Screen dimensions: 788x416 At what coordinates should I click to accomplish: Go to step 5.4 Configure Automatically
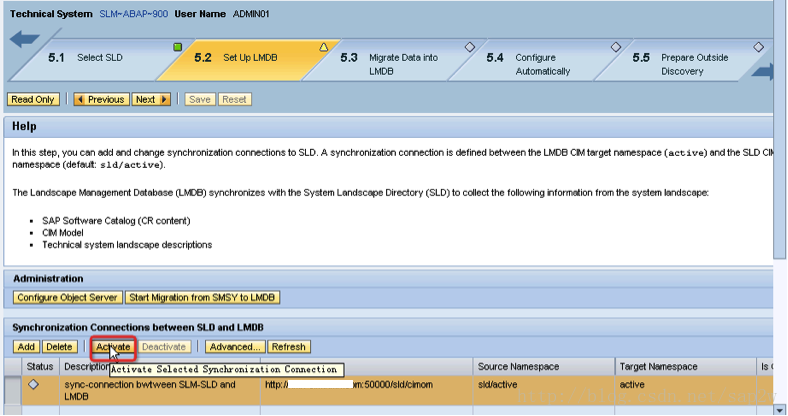tap(542, 64)
